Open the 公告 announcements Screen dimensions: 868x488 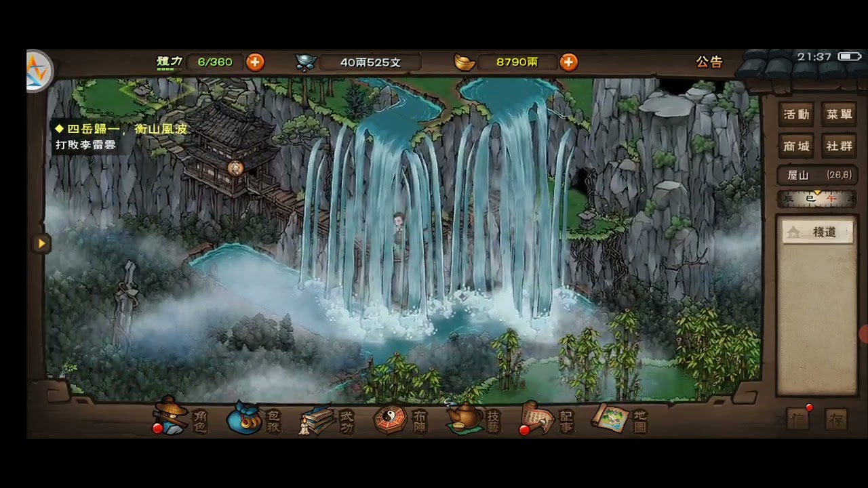[x=709, y=62]
